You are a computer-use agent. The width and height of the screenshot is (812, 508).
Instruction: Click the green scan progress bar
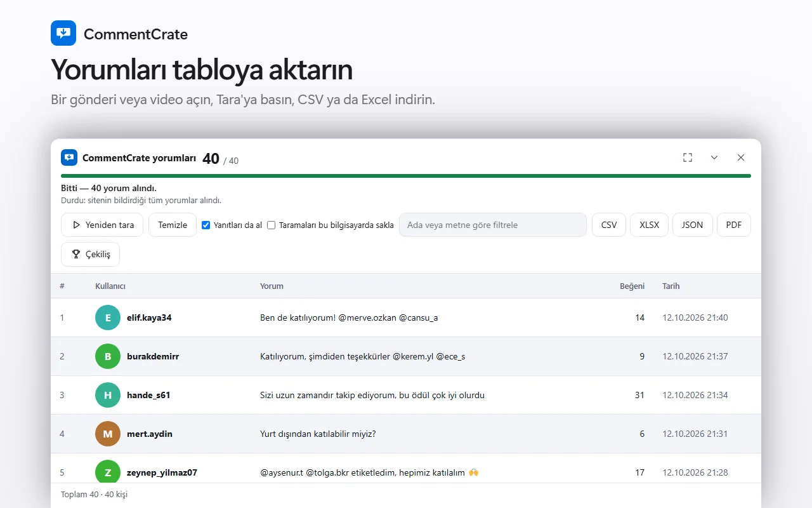(x=406, y=176)
